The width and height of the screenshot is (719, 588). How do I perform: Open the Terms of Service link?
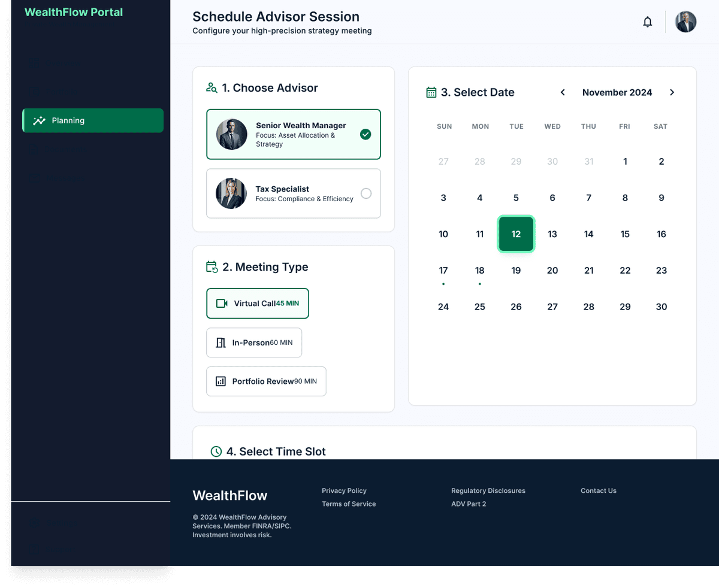[x=349, y=504]
